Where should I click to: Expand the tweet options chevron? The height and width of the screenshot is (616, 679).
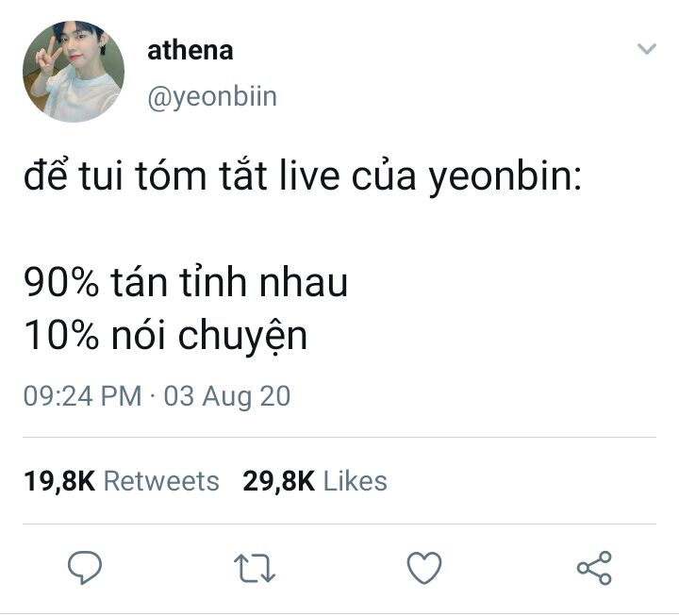(647, 48)
